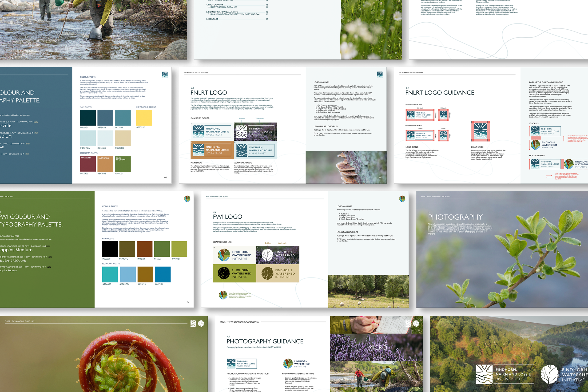Click the small standalone FWI emblem below logo examples

tap(223, 295)
